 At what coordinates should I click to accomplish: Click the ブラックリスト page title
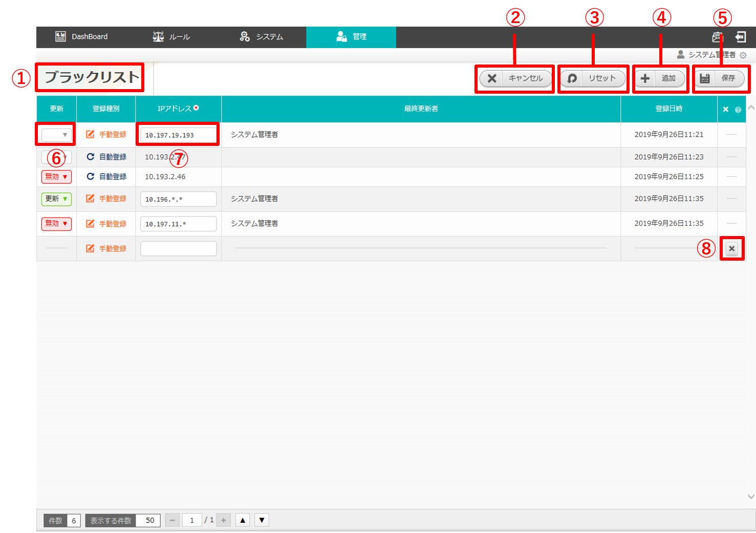pos(92,77)
